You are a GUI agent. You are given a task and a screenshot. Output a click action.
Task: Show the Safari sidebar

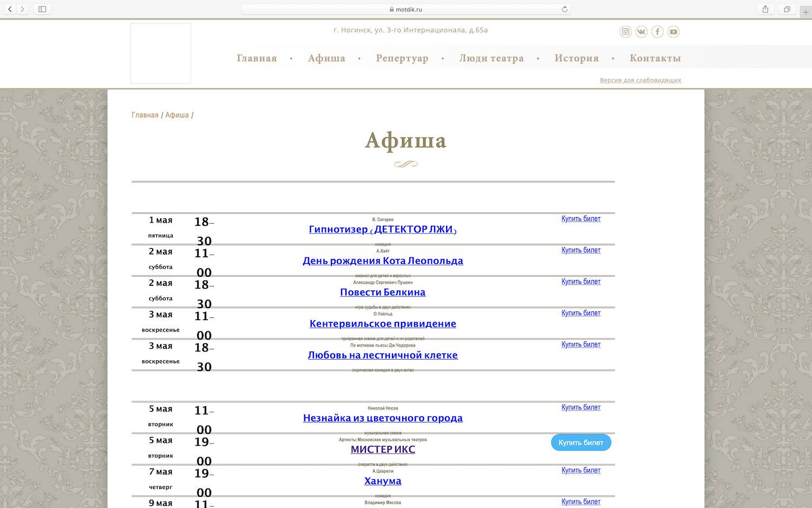pyautogui.click(x=42, y=9)
